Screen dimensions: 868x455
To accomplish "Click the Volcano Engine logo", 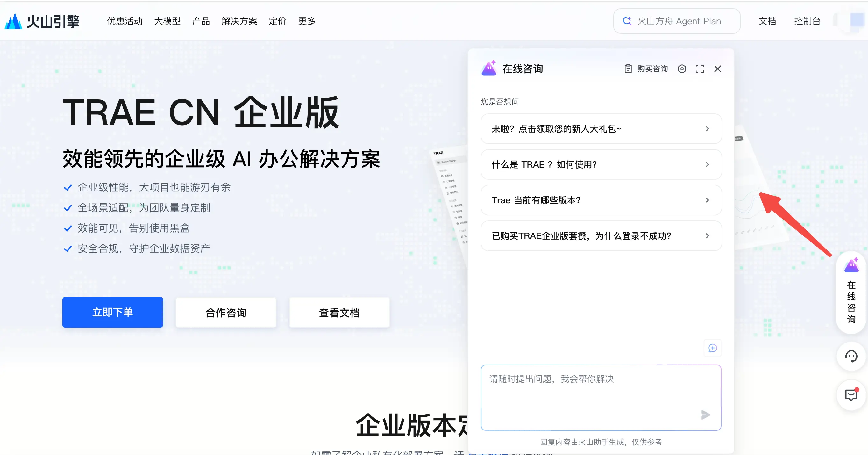I will click(x=42, y=21).
